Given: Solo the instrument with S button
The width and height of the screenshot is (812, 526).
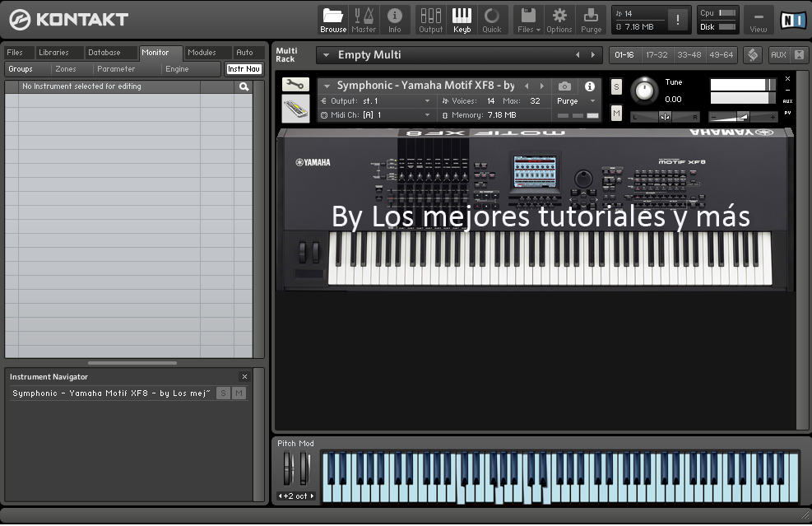Looking at the screenshot, I should point(616,86).
